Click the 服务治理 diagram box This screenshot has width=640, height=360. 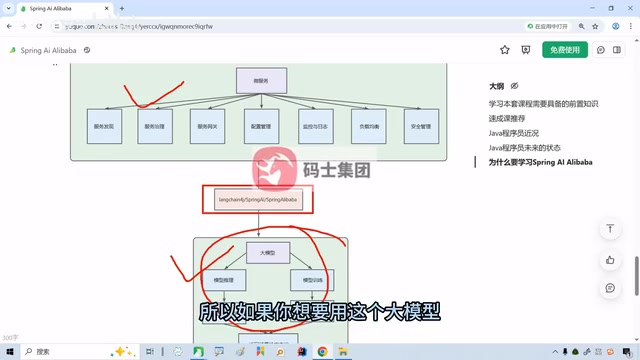click(x=155, y=126)
